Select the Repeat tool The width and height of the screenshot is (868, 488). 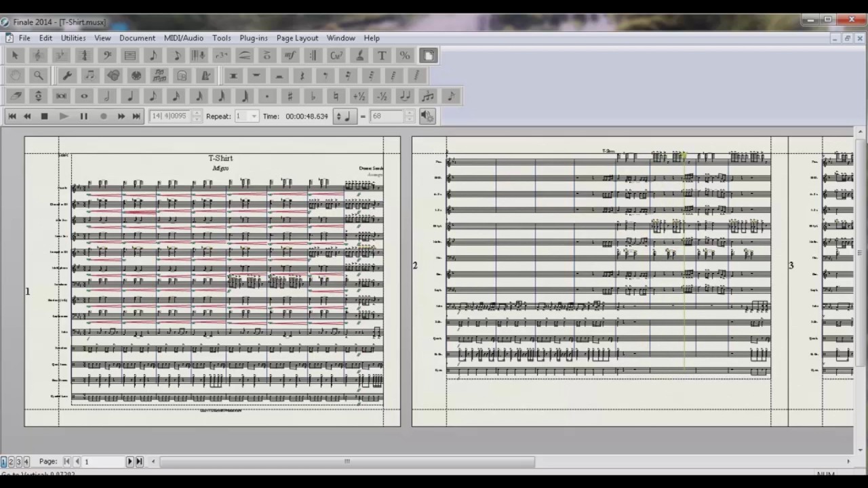pyautogui.click(x=313, y=56)
